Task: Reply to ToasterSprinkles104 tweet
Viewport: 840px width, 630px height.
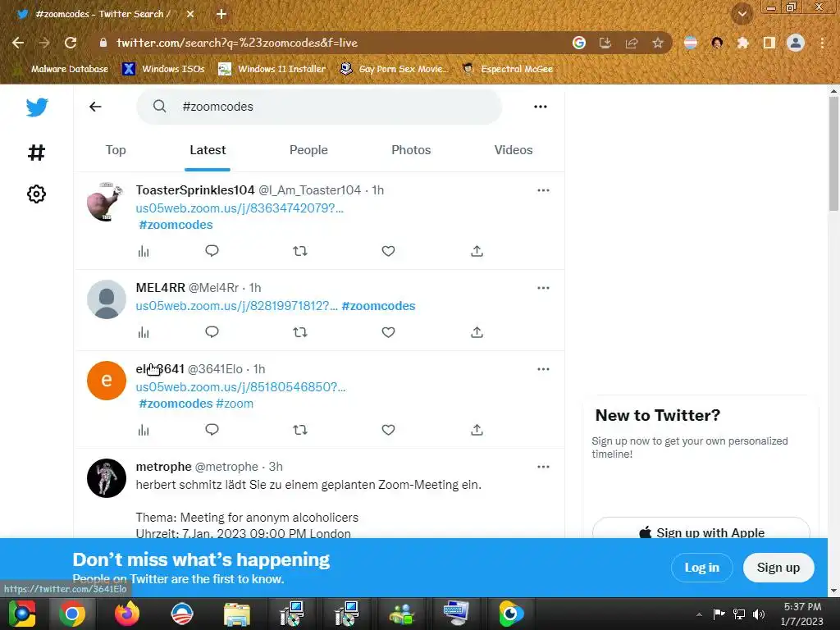Action: click(212, 251)
